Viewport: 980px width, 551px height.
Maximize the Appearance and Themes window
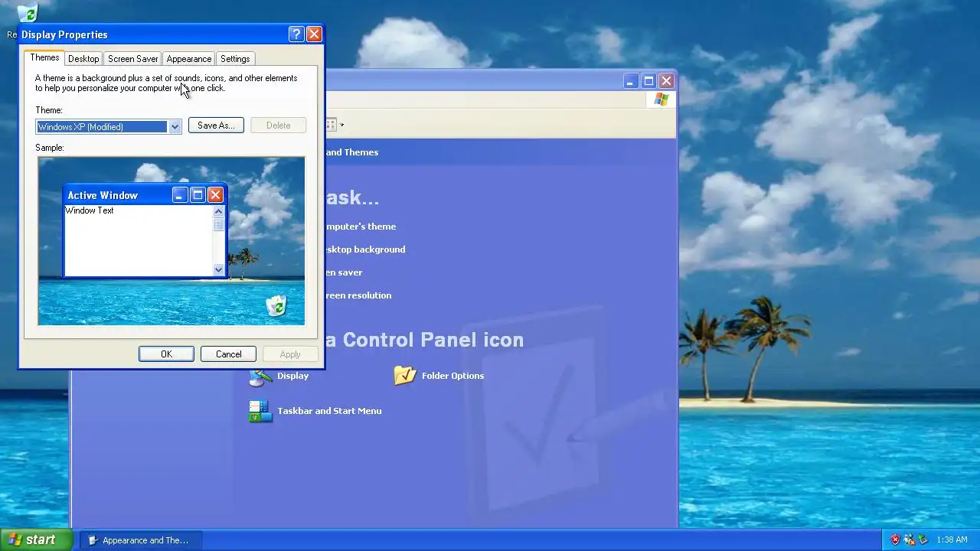(x=648, y=81)
